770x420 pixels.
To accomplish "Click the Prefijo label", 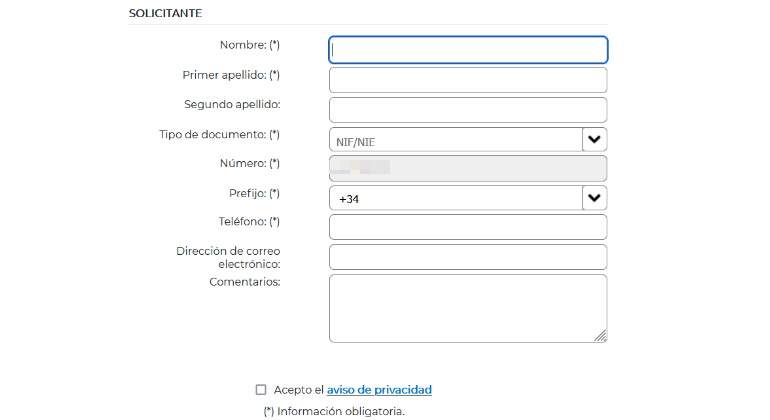I will pos(254,193).
